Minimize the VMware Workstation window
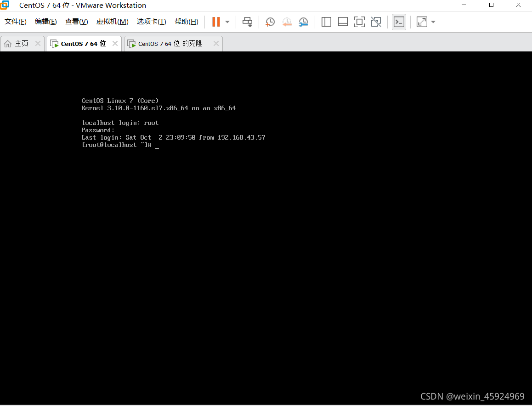Viewport: 532px width, 406px height. [x=464, y=5]
